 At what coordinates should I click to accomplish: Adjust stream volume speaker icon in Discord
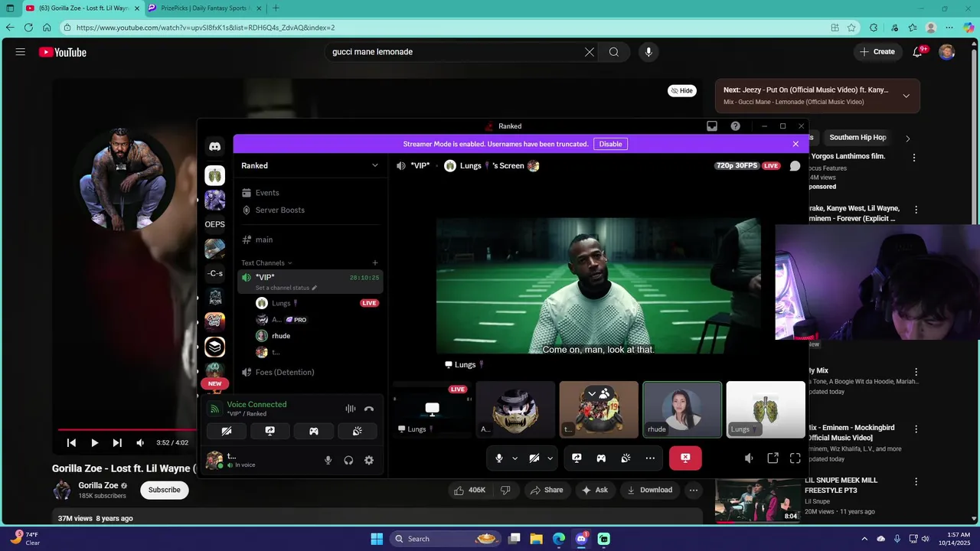click(750, 458)
